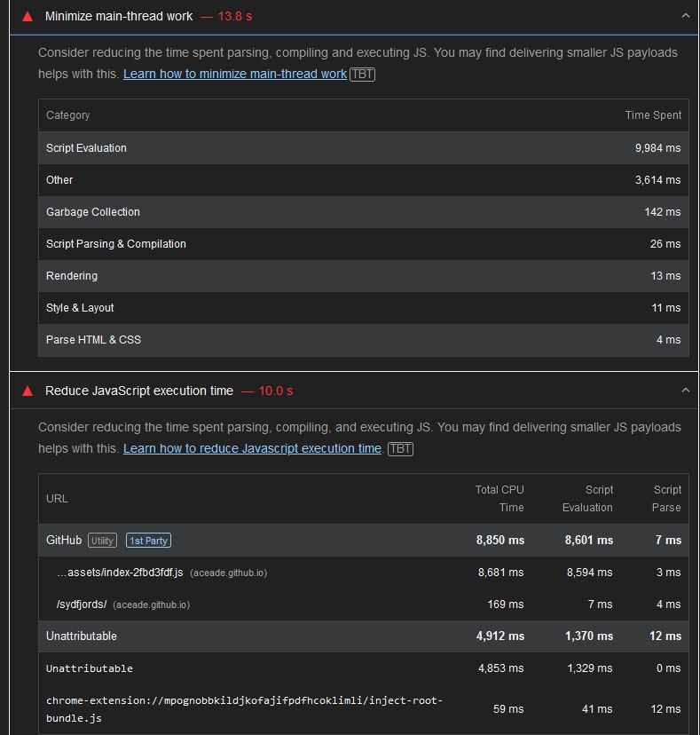Select the Reduce JavaScript execution time heading

139,391
